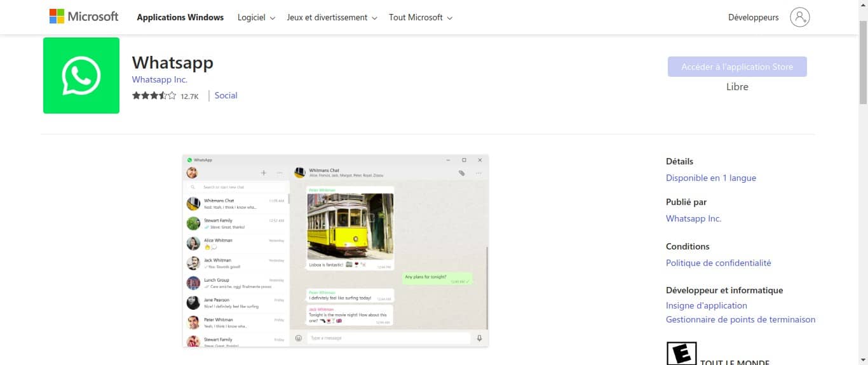Open Whatsapp Inc. link under title
Screen dimensions: 868x365
click(159, 80)
